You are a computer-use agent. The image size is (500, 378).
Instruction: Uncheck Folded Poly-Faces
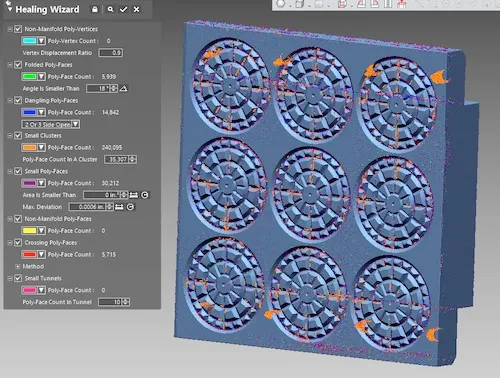(18, 65)
